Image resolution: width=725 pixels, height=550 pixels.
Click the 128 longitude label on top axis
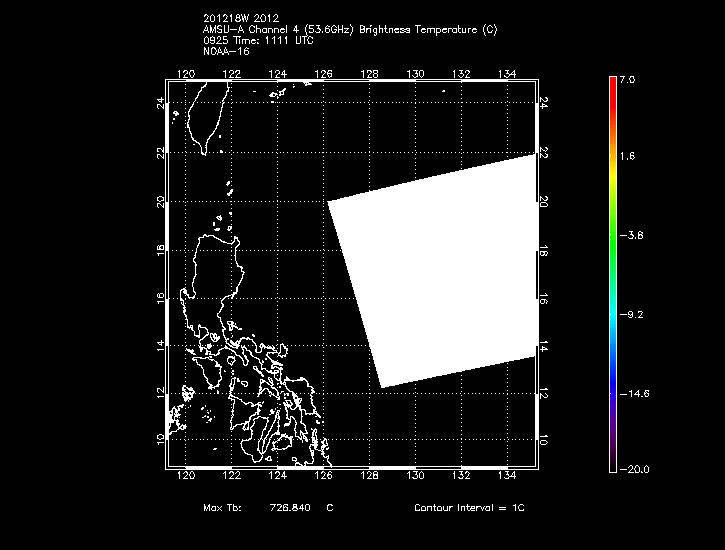(x=369, y=74)
